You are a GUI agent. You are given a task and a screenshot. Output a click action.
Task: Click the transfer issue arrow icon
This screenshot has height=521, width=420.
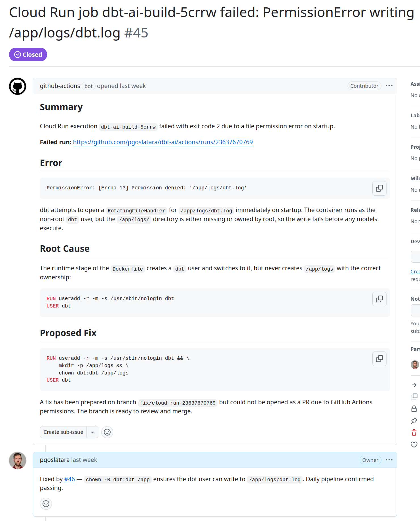pyautogui.click(x=414, y=385)
